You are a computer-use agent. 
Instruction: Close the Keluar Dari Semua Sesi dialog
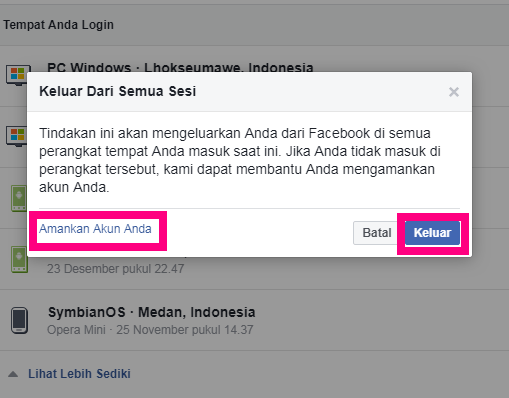(454, 92)
